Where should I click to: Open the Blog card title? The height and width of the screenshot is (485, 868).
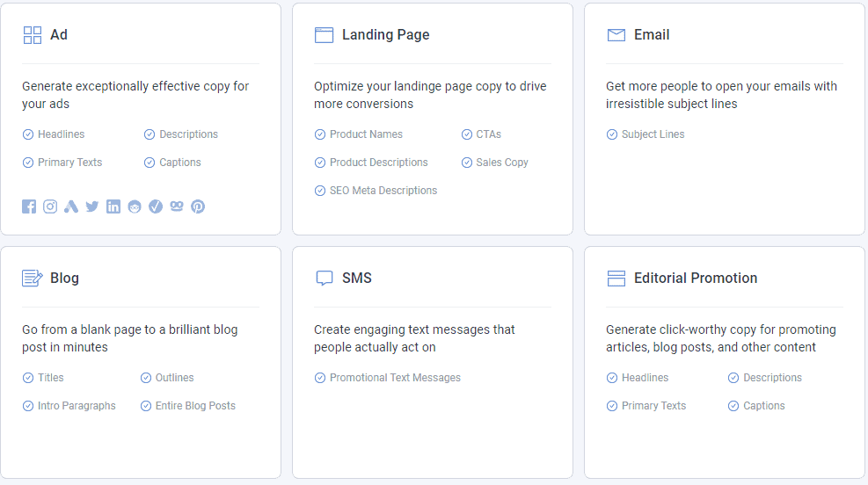point(64,279)
